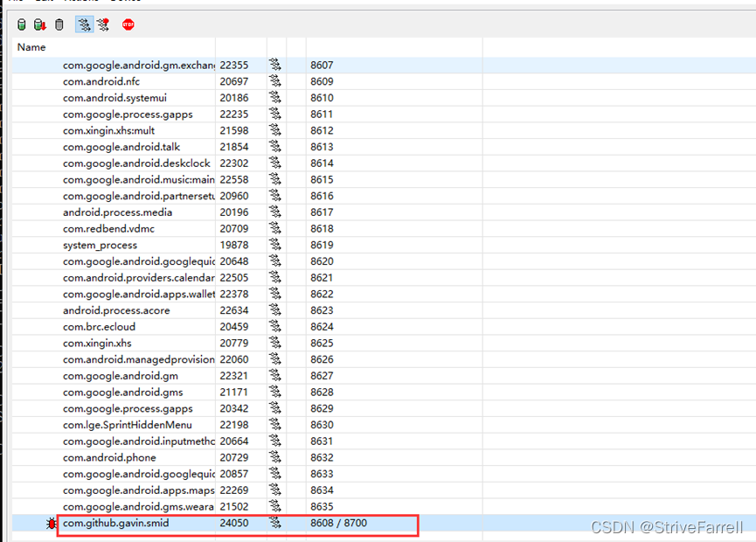Select com.google.android.apps.maps process
The width and height of the screenshot is (756, 542).
point(139,490)
